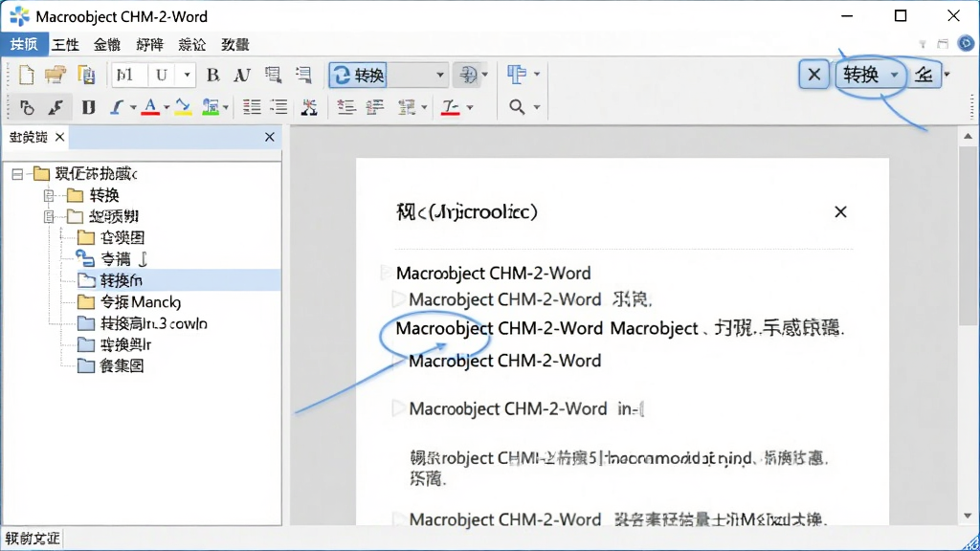
Task: Click the increase indent icon
Action: click(x=374, y=107)
